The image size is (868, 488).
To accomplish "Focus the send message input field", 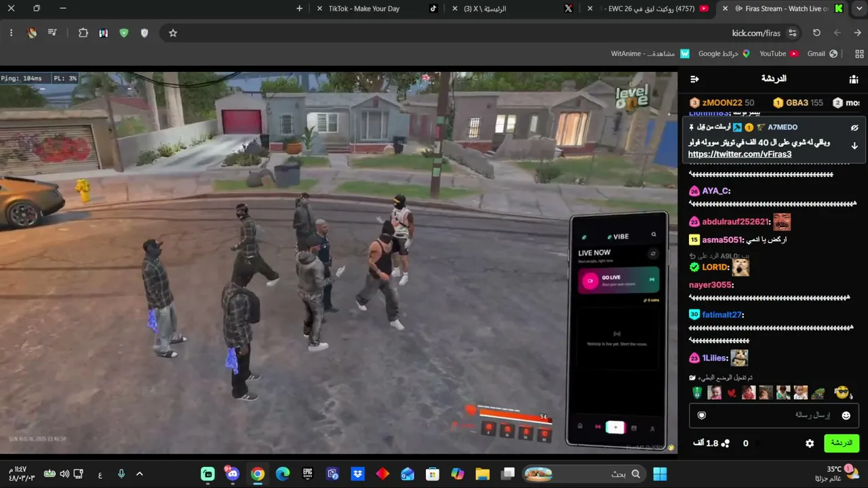I will click(x=774, y=415).
